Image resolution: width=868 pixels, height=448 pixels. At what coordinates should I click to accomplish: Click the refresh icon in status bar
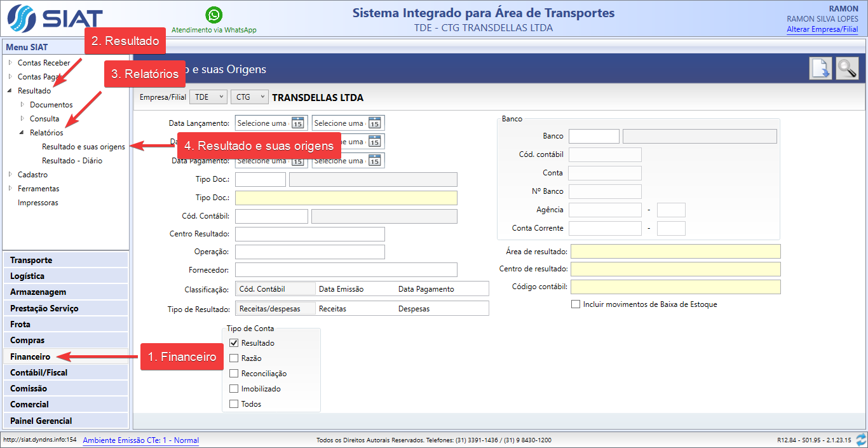click(x=861, y=440)
